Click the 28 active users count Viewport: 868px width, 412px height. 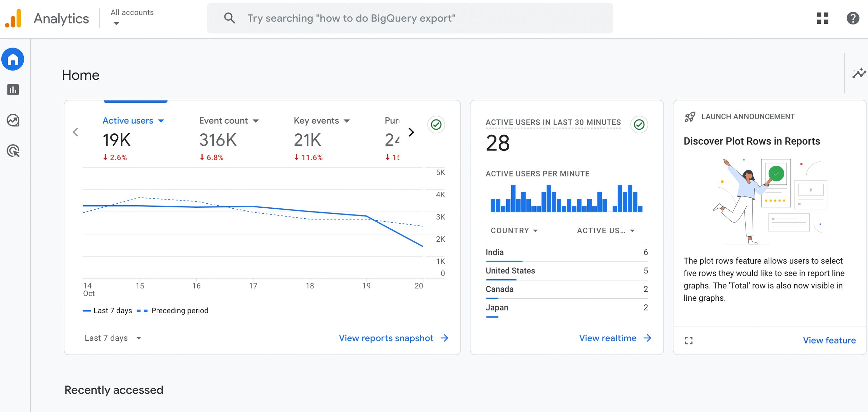coord(497,143)
